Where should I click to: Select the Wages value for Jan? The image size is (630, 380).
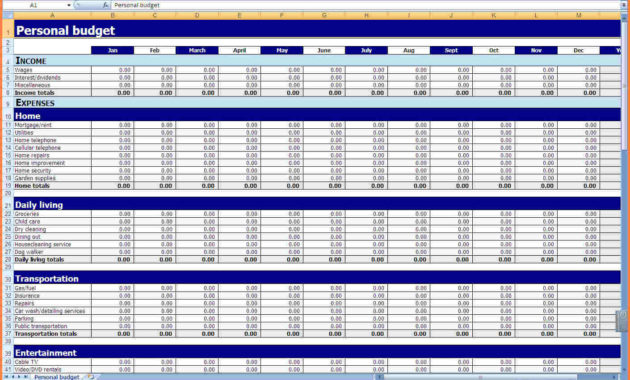(x=112, y=70)
